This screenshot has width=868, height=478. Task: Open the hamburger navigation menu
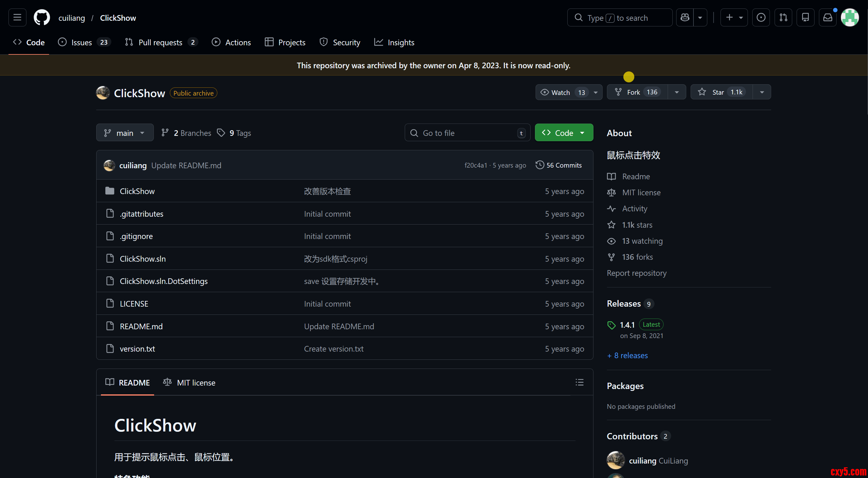17,18
